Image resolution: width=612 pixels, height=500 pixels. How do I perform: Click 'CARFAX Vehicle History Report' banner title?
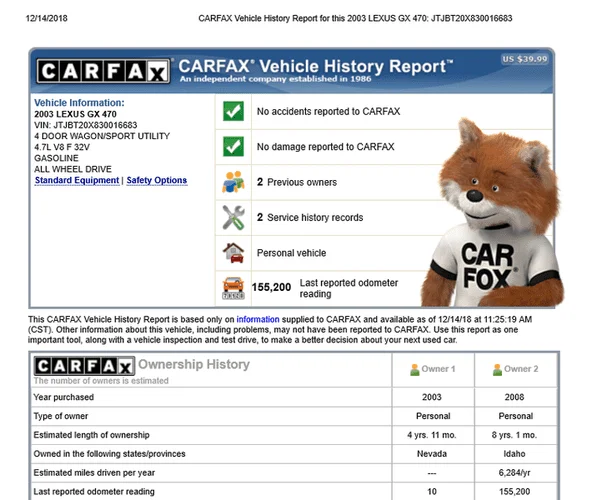[x=316, y=66]
